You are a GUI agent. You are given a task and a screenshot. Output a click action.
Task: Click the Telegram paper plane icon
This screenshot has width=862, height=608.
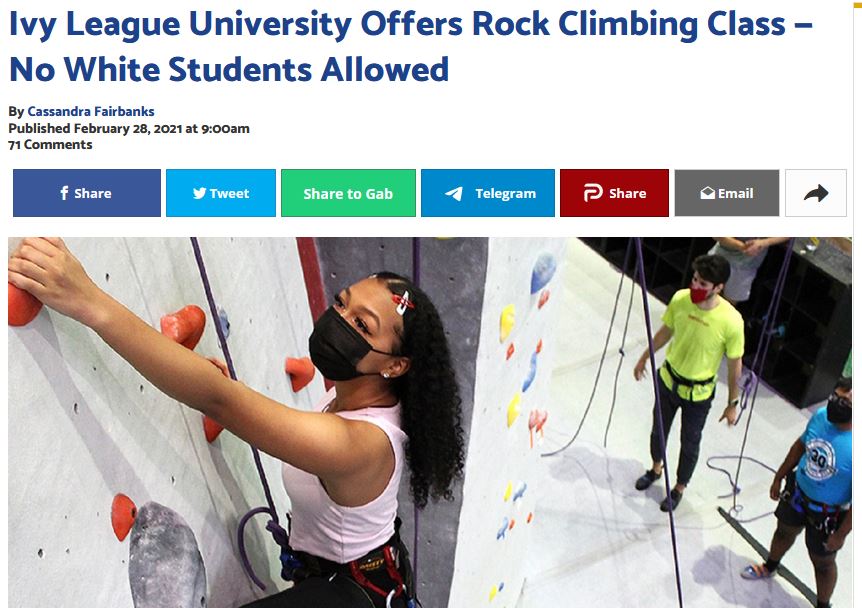(x=454, y=194)
